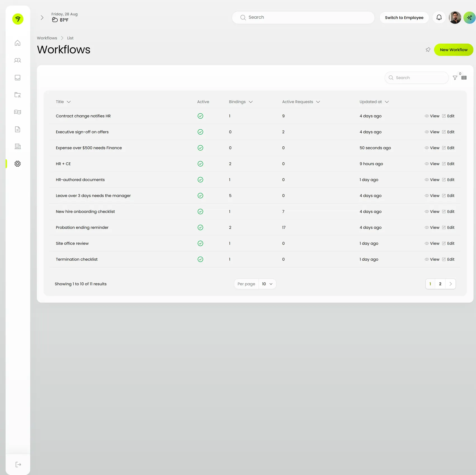Viewport: 476px width, 475px height.
Task: Sort the table by Active Requests
Action: [301, 102]
